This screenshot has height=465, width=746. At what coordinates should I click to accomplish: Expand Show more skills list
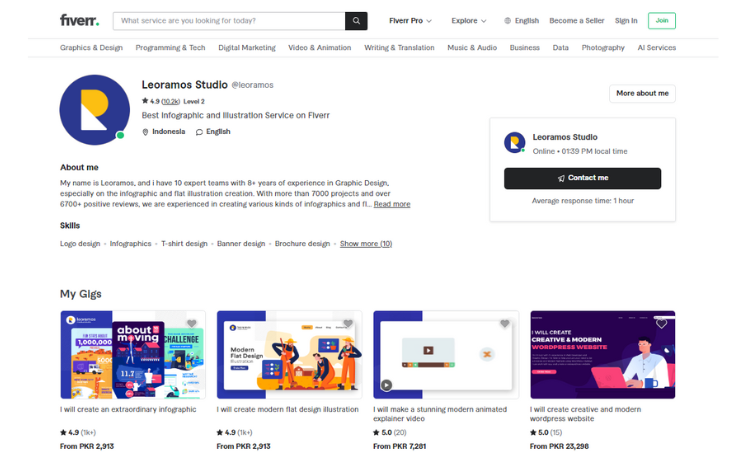365,244
